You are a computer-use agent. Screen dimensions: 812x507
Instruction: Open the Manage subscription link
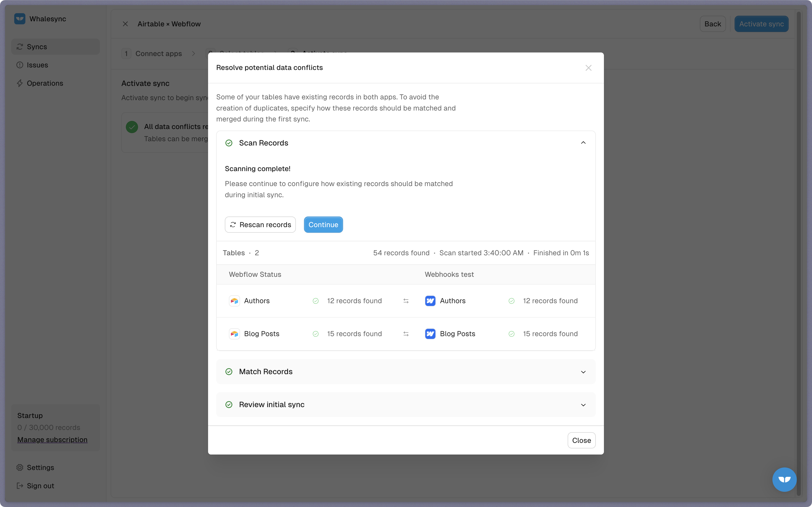[x=52, y=440]
